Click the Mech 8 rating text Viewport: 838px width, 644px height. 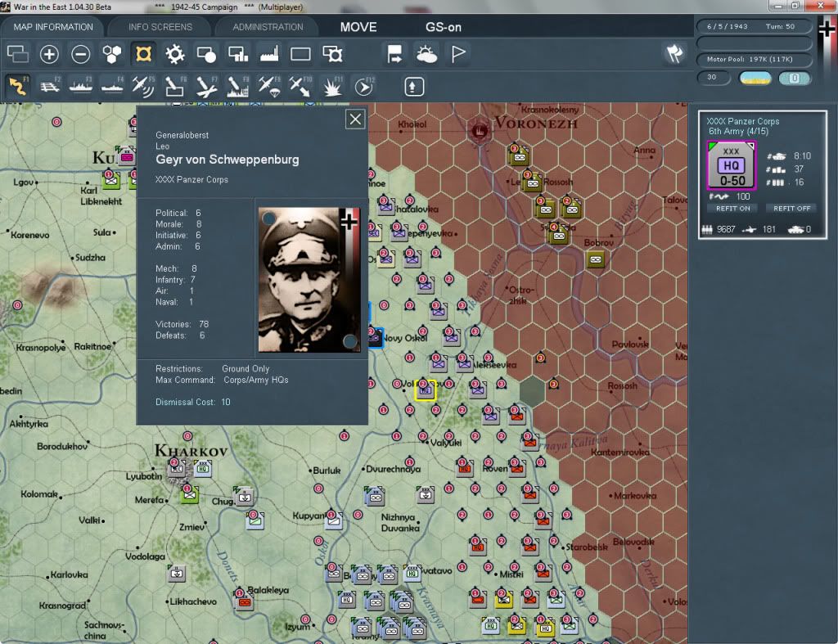[176, 268]
